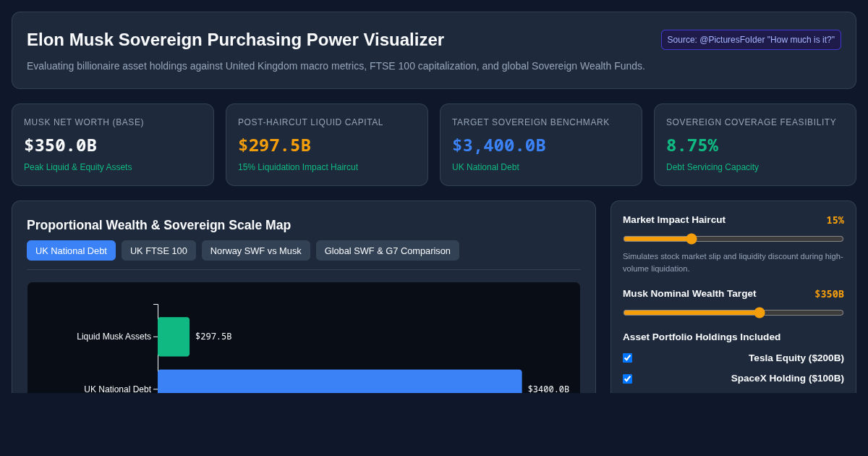This screenshot has width=868, height=456.
Task: Click the Musk Net Worth (Base) label
Action: 84,122
